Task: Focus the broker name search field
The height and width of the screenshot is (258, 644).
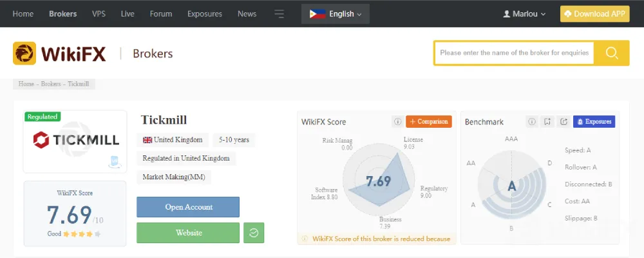Action: coord(514,53)
